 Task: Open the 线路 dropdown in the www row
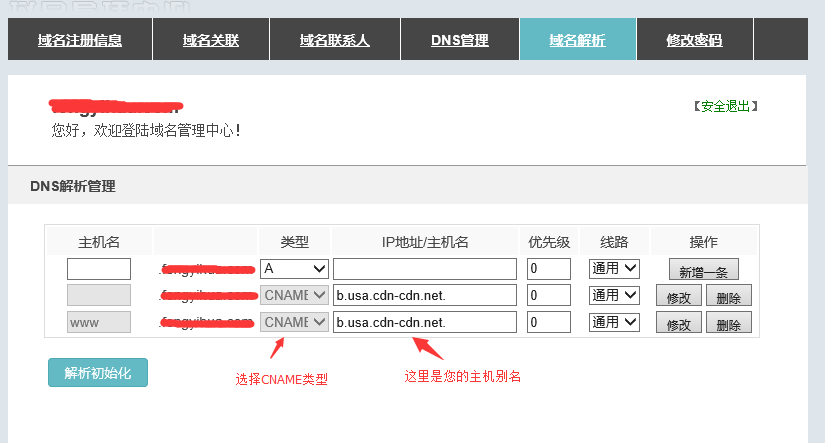pos(614,322)
